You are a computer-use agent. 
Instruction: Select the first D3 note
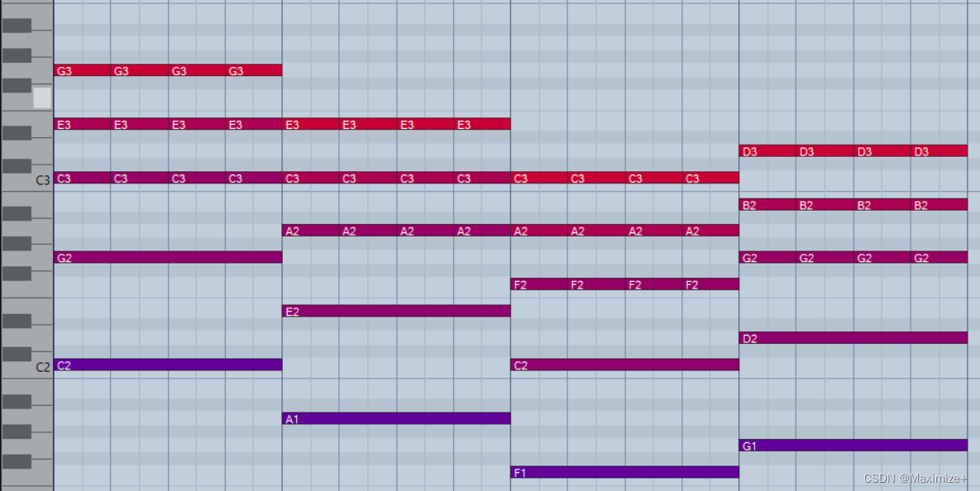click(x=767, y=150)
